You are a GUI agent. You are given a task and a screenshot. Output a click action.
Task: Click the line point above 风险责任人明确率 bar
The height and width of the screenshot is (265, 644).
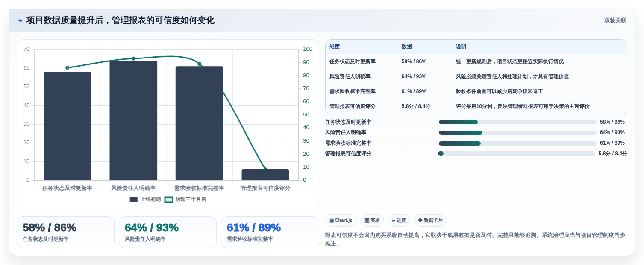(x=133, y=58)
